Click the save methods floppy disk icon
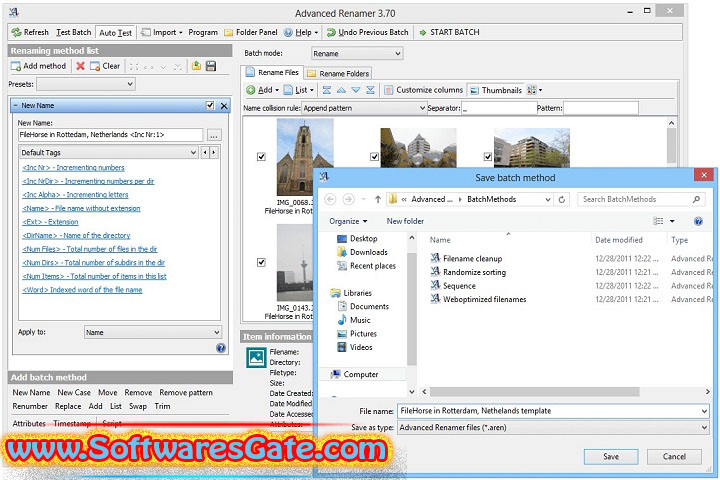This screenshot has width=720, height=480. pyautogui.click(x=211, y=66)
